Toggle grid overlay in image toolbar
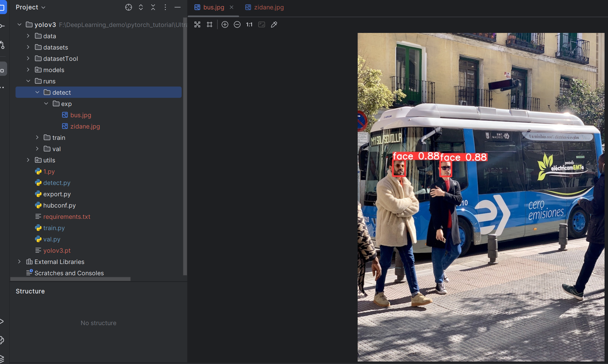Screen dimensions: 608x364 [x=210, y=24]
